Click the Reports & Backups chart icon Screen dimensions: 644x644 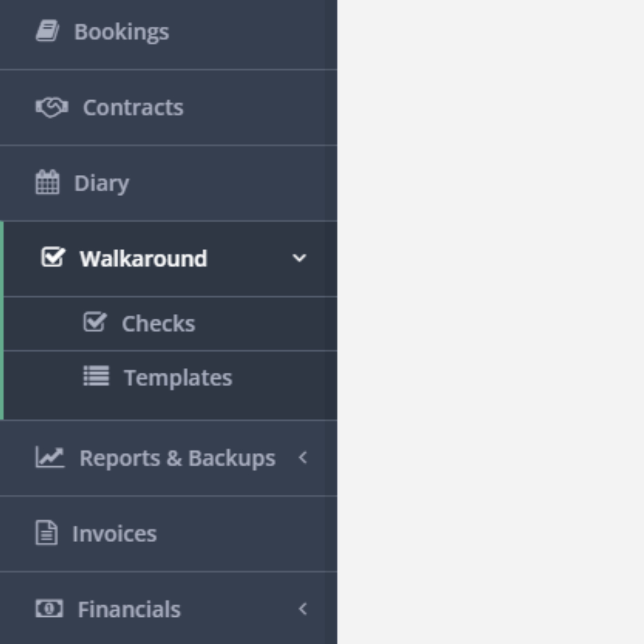pos(50,457)
